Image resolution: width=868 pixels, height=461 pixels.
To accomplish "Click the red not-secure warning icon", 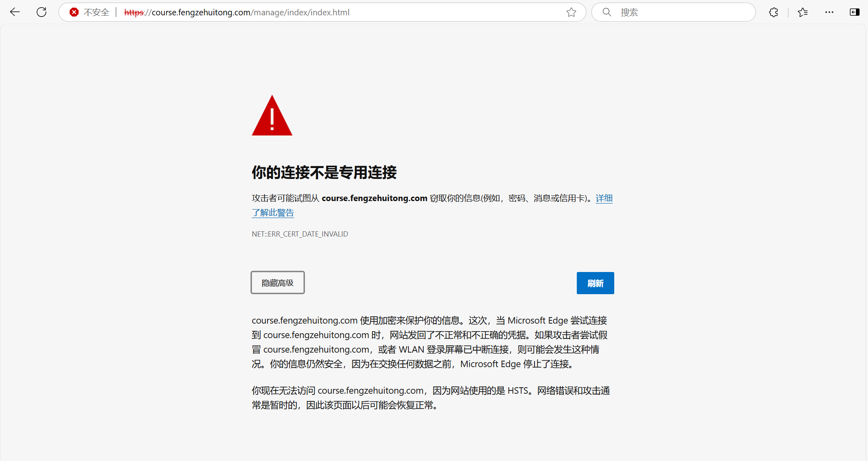I will coord(74,12).
